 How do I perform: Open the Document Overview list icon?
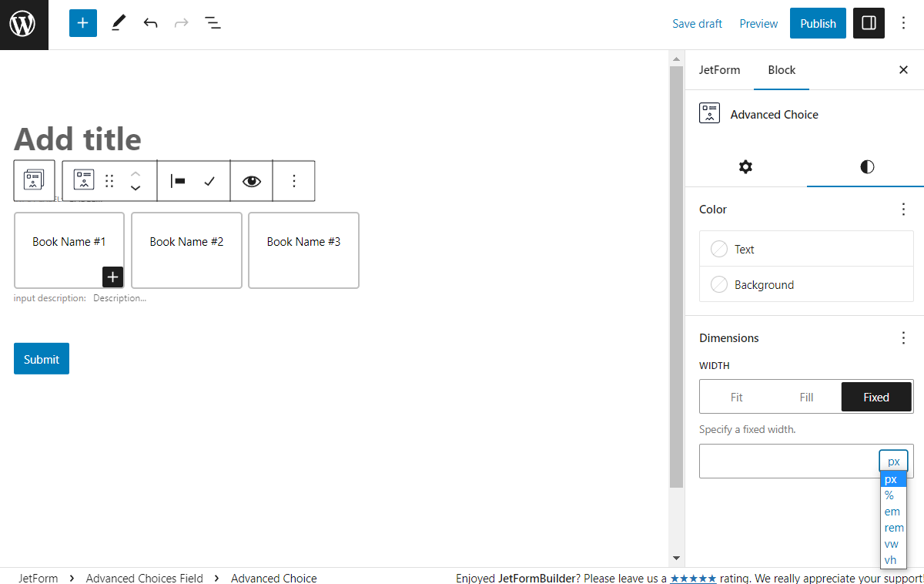[213, 23]
